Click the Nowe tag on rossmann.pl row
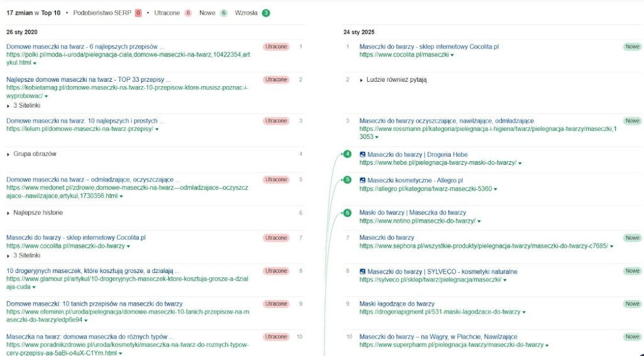This screenshot has height=356, width=644. click(x=633, y=121)
